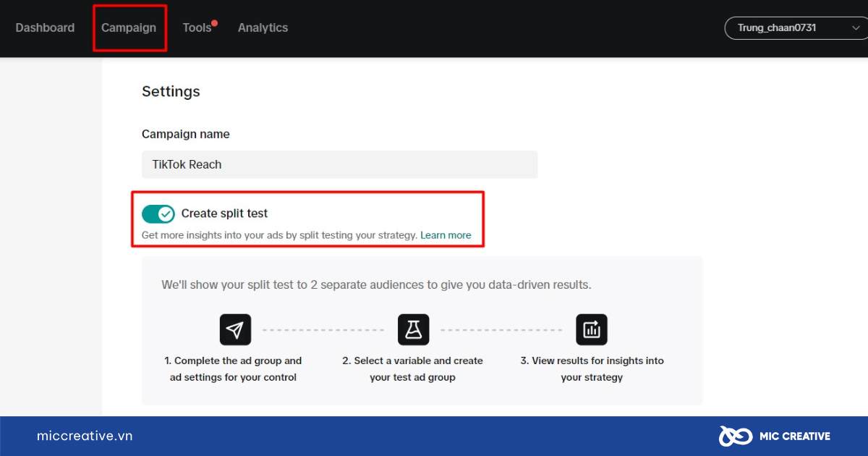Click the Campaign name label

tap(186, 134)
